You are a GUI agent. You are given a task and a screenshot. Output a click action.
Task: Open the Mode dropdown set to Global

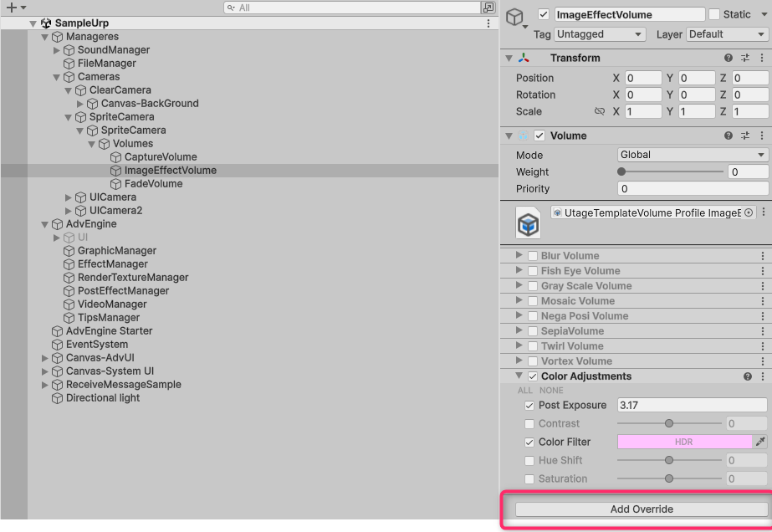pos(692,155)
